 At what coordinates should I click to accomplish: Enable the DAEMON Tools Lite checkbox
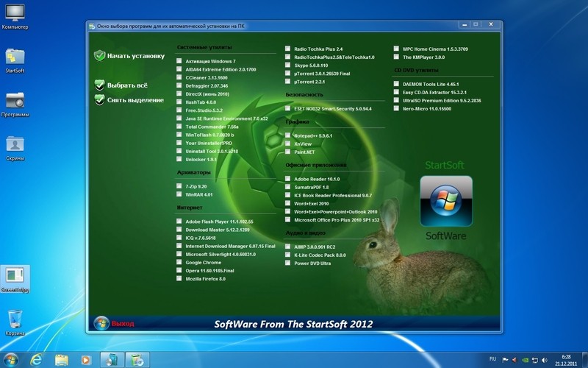[396, 84]
